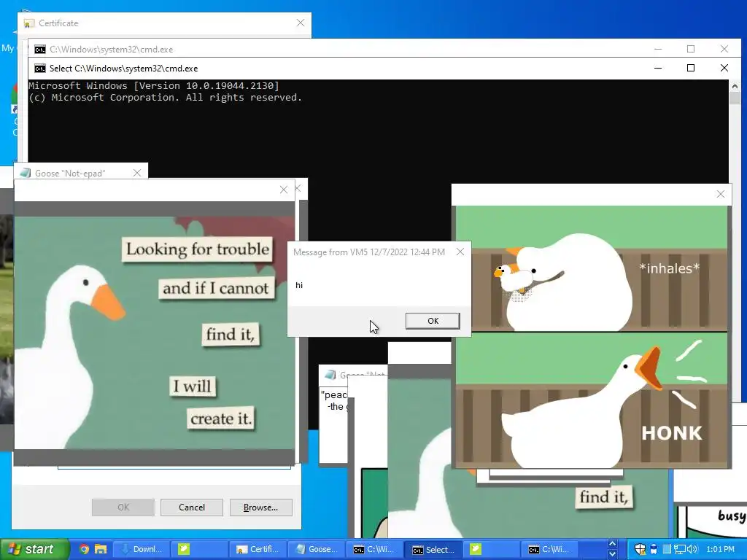Click the 1:01 PM clock
The image size is (747, 560).
pyautogui.click(x=720, y=549)
